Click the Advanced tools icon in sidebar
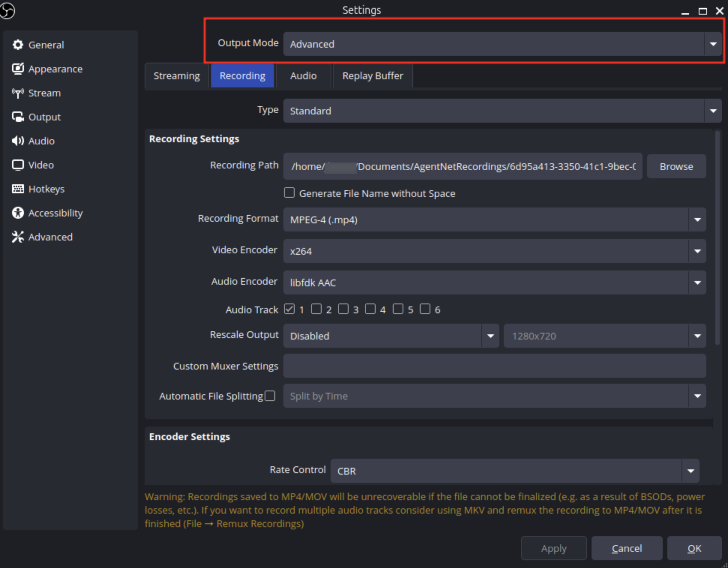Viewport: 728px width, 568px height. point(18,237)
